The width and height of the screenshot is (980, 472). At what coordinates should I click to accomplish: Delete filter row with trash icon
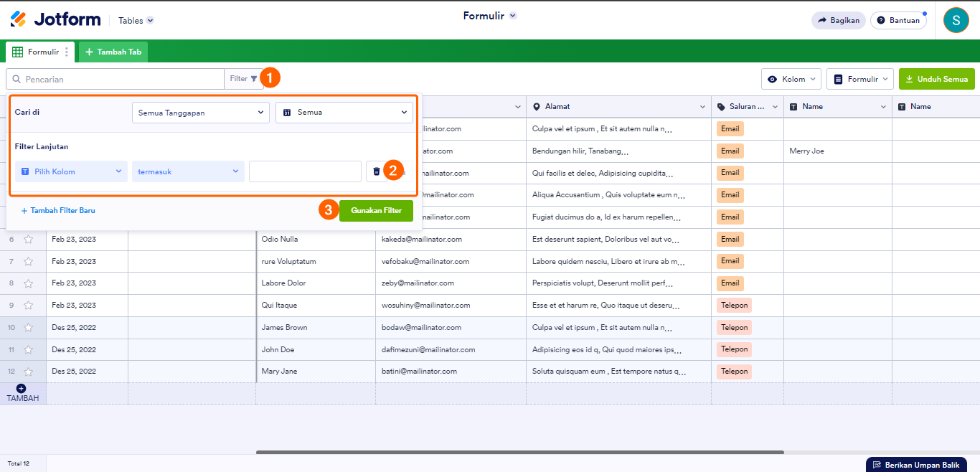377,171
